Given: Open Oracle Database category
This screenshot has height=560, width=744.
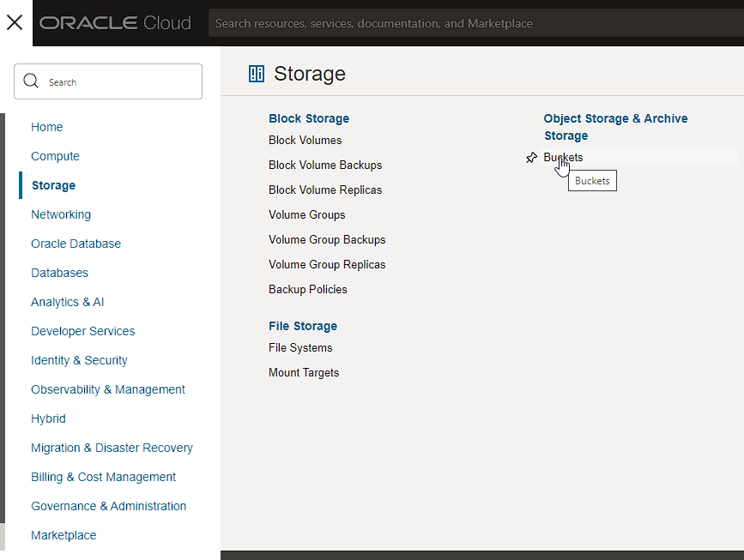Looking at the screenshot, I should pos(76,244).
